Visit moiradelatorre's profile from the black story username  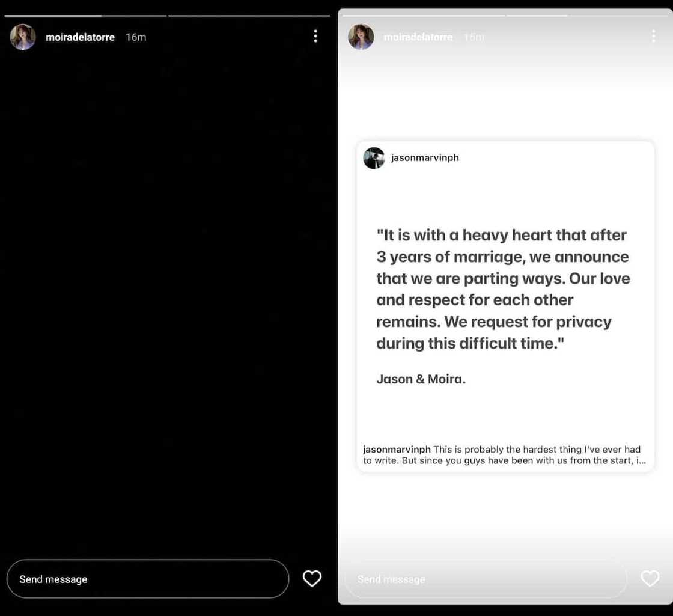coord(80,37)
